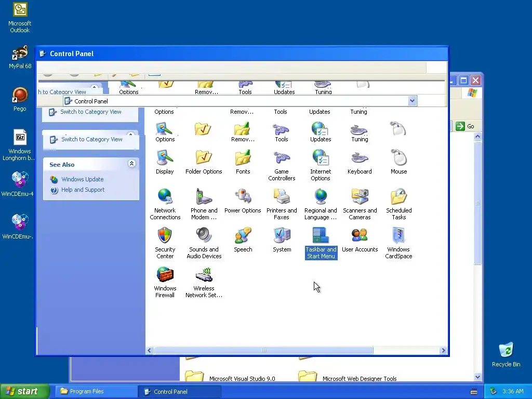532x399 pixels.
Task: Open Game Controllers applet
Action: point(282,165)
